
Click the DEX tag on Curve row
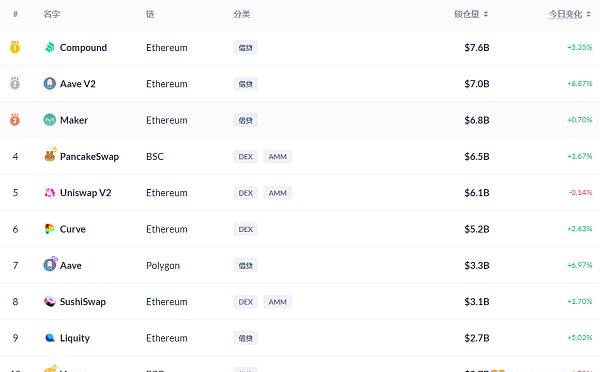(x=245, y=229)
